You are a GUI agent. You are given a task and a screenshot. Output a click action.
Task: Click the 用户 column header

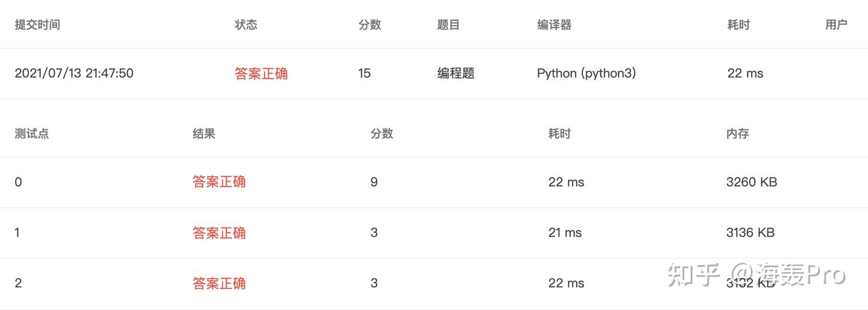click(836, 25)
